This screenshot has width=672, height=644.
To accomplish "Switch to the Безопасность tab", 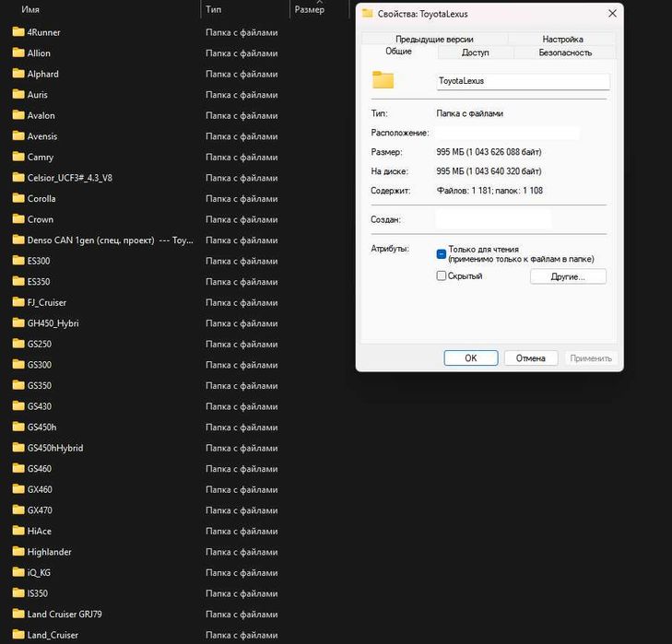I will pos(565,53).
